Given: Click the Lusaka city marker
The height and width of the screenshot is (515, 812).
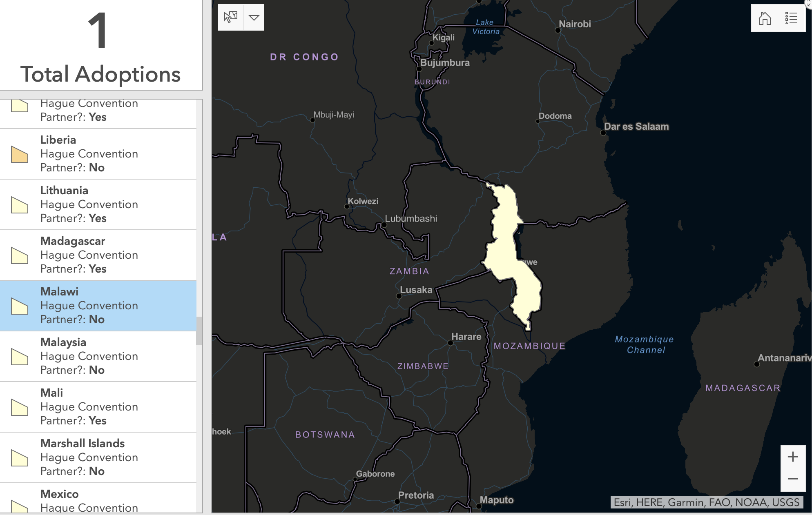Looking at the screenshot, I should coord(399,296).
